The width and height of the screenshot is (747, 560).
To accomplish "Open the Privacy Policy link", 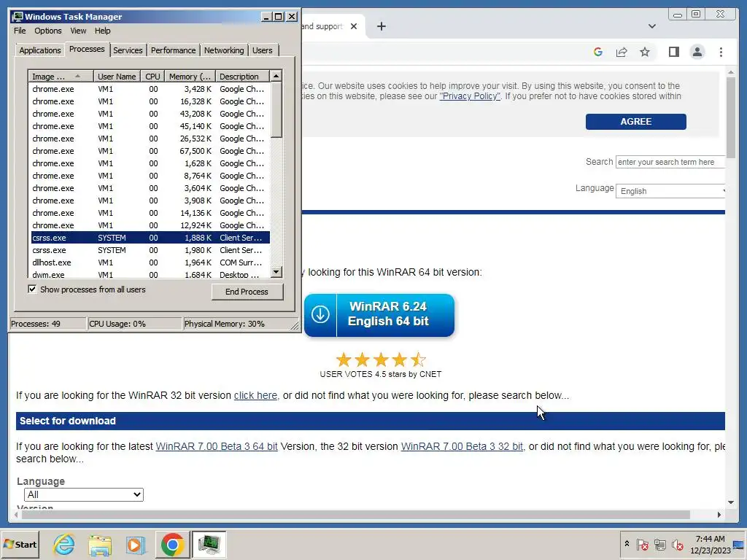I will 471,96.
